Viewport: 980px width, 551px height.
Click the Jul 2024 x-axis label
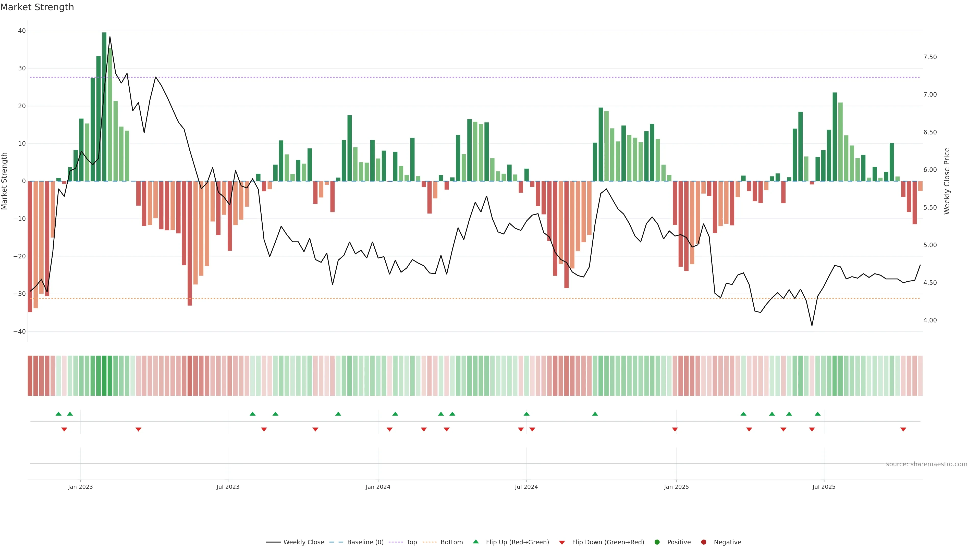[526, 487]
